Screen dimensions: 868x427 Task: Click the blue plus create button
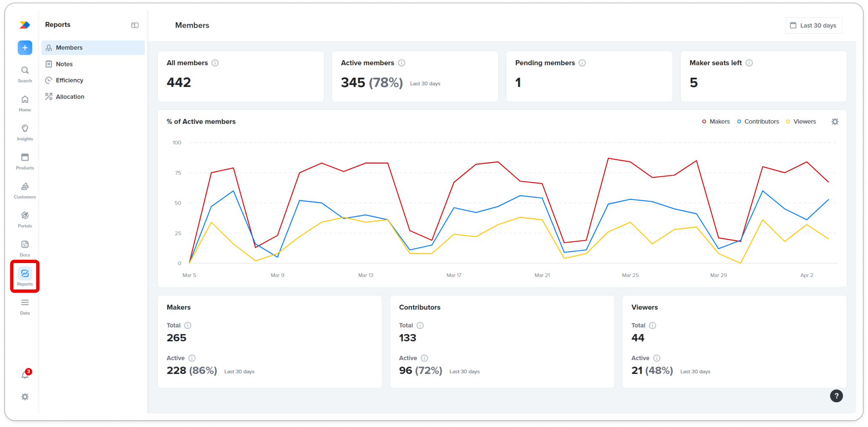tap(25, 47)
